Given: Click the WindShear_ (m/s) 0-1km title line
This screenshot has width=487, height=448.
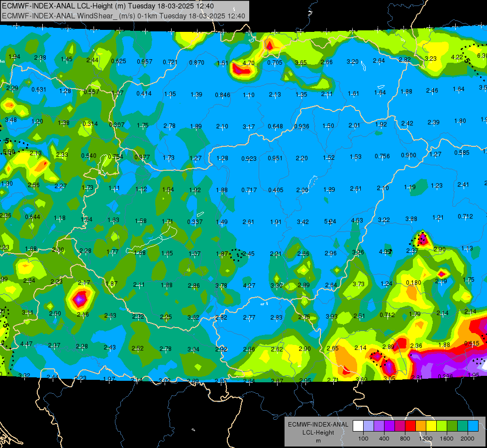Looking at the screenshot, I should (123, 16).
